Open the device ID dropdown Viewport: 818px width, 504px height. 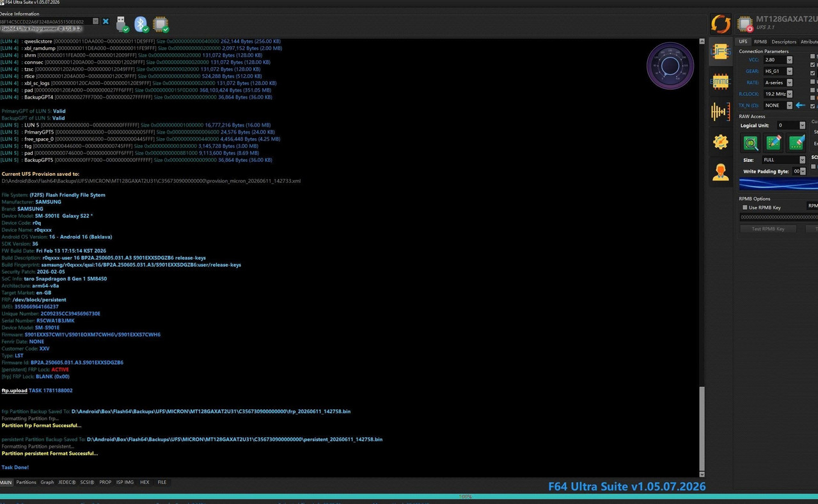click(95, 21)
